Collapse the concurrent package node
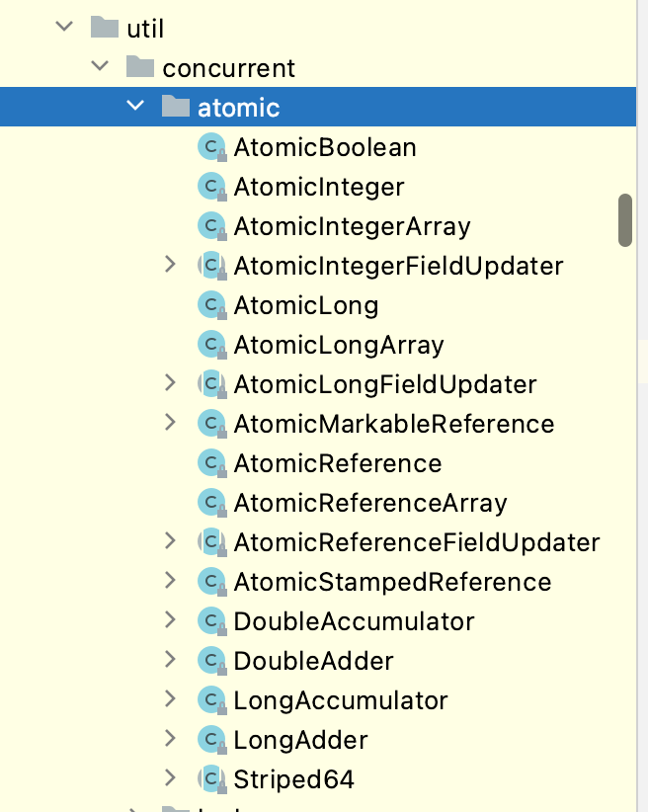 click(101, 67)
